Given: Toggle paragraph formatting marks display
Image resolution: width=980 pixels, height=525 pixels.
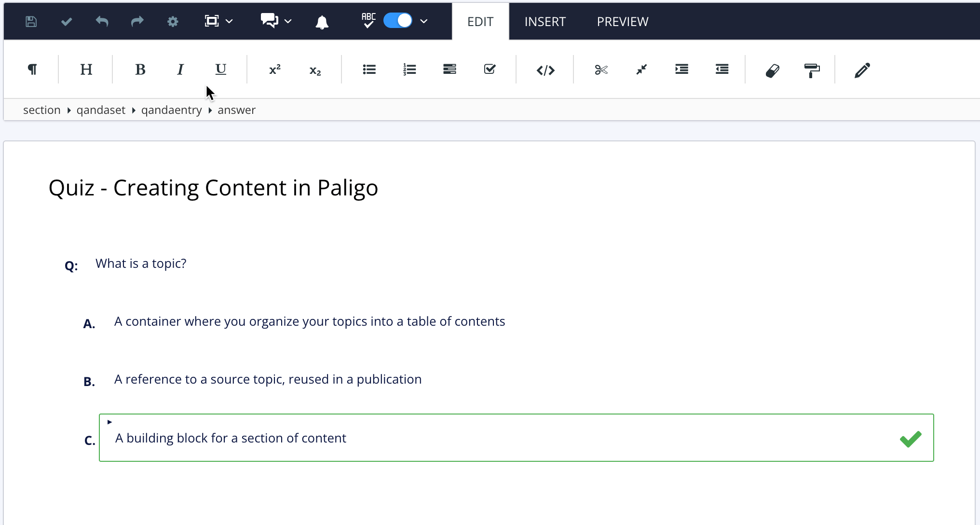Looking at the screenshot, I should point(32,69).
